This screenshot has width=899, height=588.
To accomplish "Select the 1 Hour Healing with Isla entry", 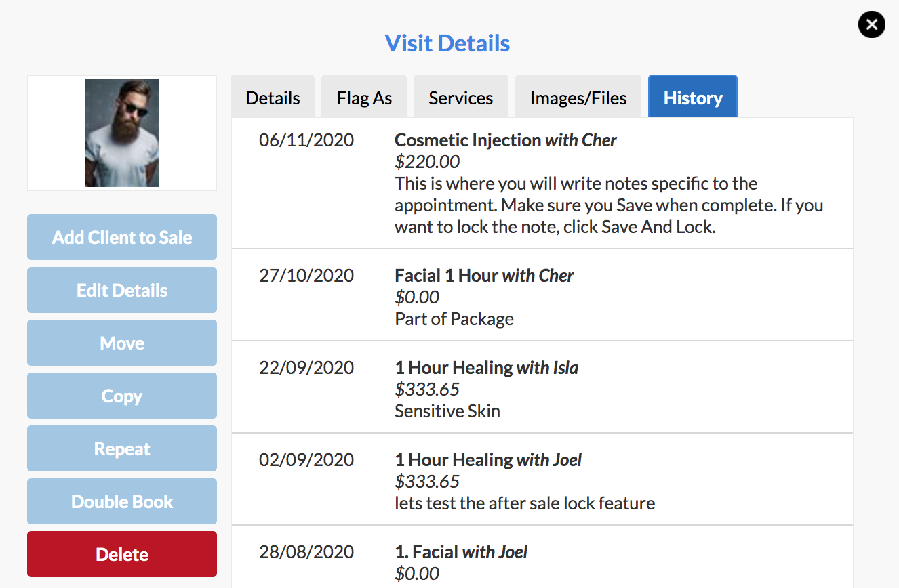I will pos(487,368).
